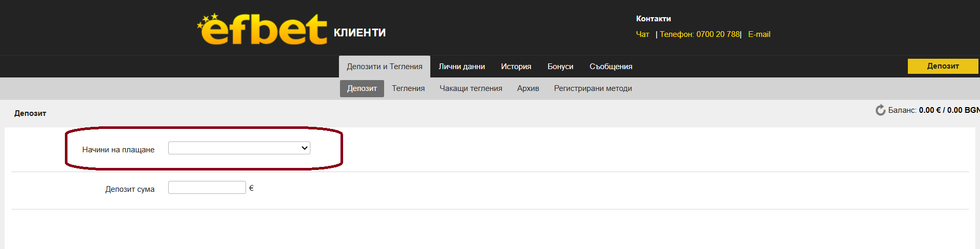Image resolution: width=980 pixels, height=249 pixels.
Task: Open the E-mail contact link
Action: coord(759,34)
